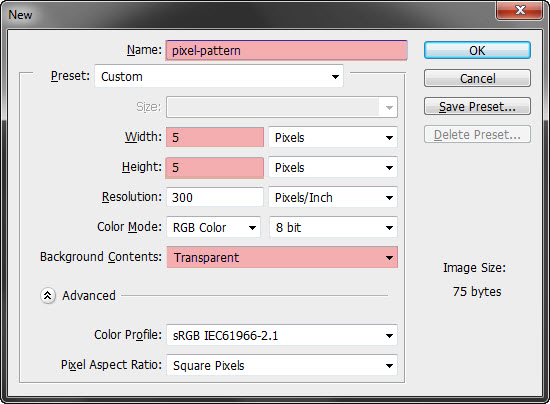Click the Delete Preset button
Viewport: 550px width, 404px height.
pos(477,134)
